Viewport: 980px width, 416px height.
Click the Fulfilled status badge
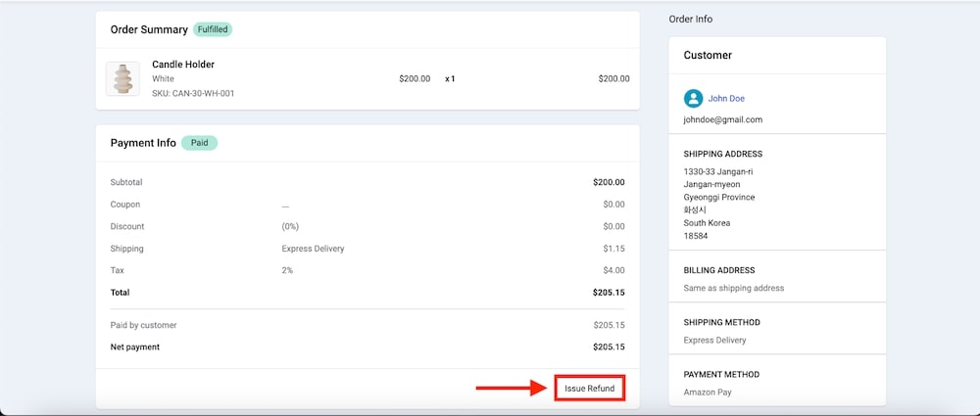pos(213,29)
